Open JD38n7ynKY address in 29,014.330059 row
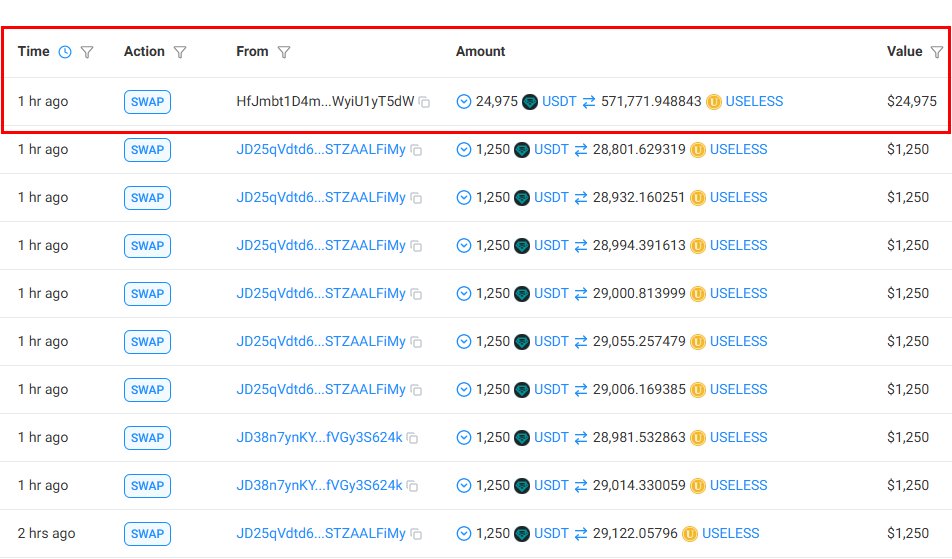Viewport: 952px width, 559px height. click(319, 485)
